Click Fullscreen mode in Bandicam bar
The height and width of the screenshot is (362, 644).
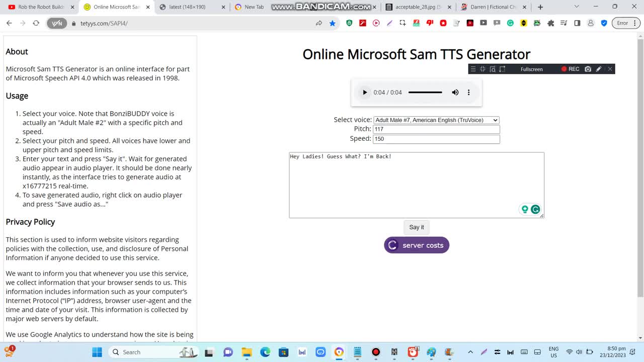[x=532, y=69]
